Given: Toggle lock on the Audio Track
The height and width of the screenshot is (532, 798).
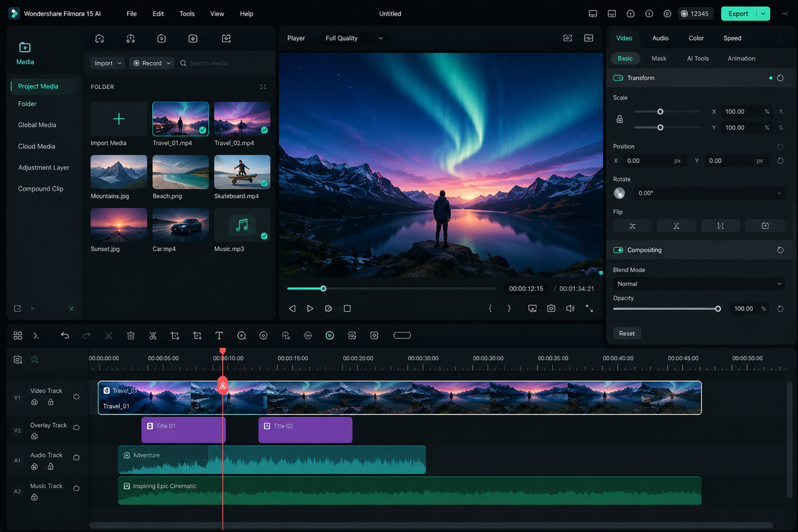Looking at the screenshot, I should point(51,466).
